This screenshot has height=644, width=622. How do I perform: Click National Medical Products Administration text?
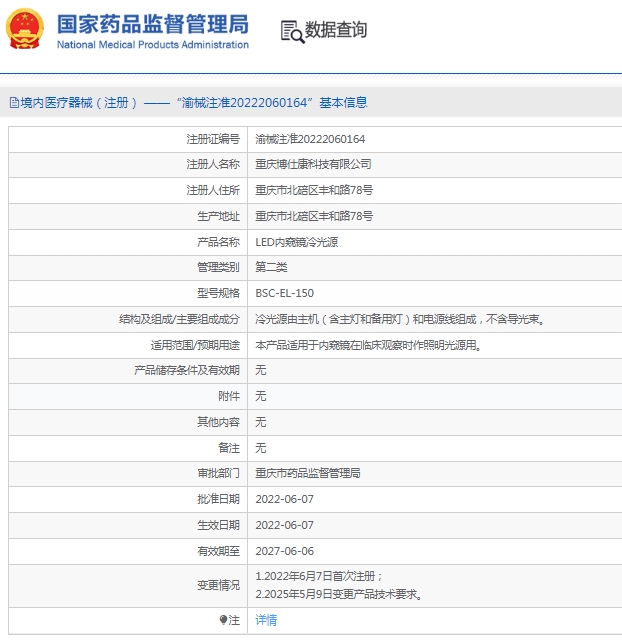[152, 44]
